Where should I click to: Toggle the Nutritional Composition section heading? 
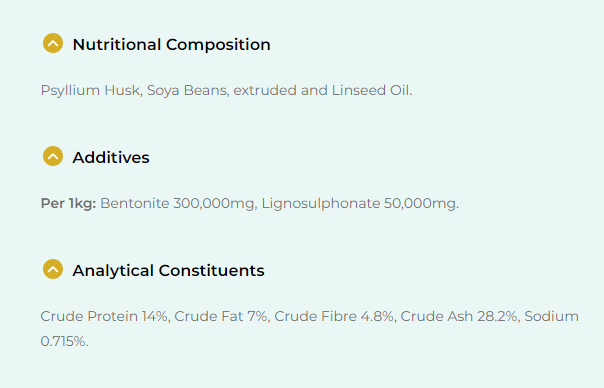pos(171,45)
